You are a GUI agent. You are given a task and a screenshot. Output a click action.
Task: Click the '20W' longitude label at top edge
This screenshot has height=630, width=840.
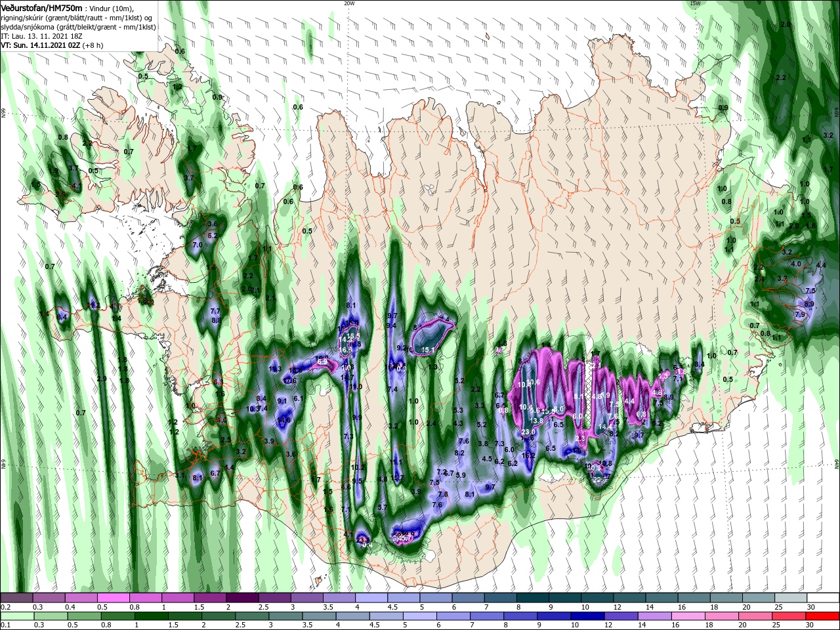coord(349,3)
